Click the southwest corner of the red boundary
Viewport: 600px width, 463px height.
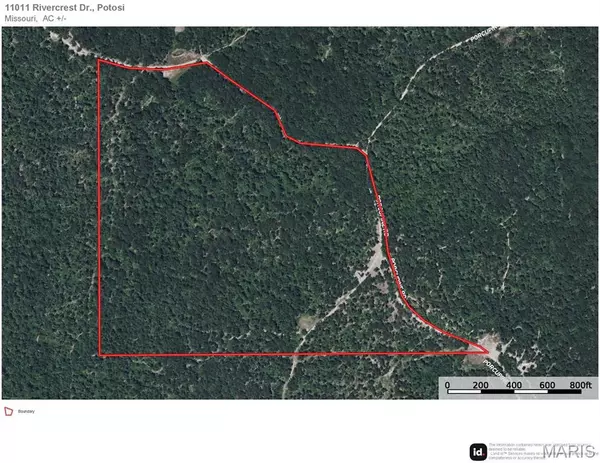click(100, 355)
